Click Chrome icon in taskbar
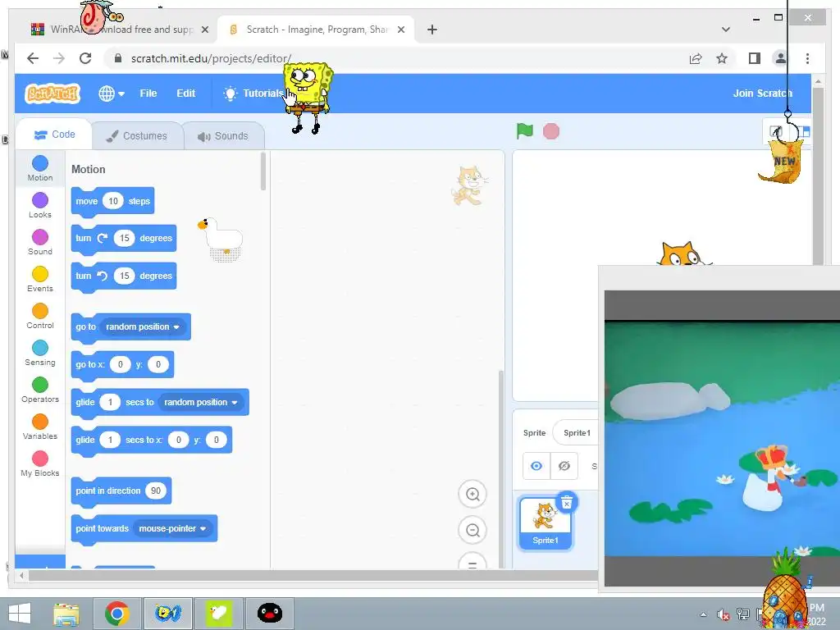 pos(116,614)
